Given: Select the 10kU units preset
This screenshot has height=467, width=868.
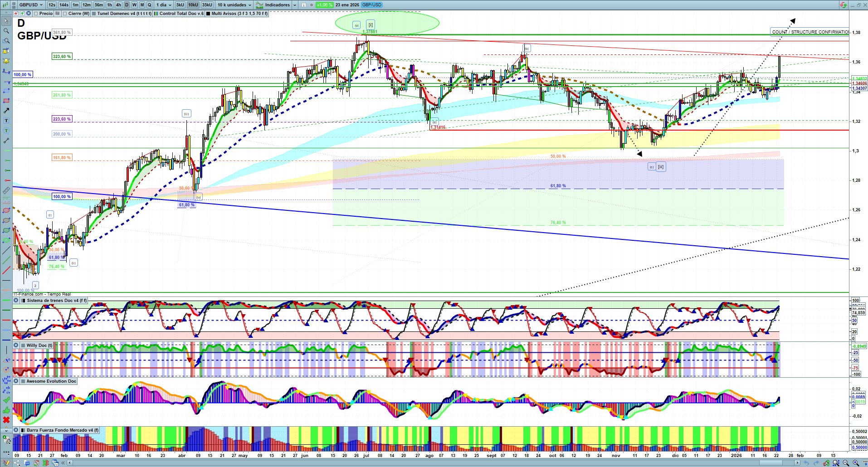Looking at the screenshot, I should (x=193, y=5).
